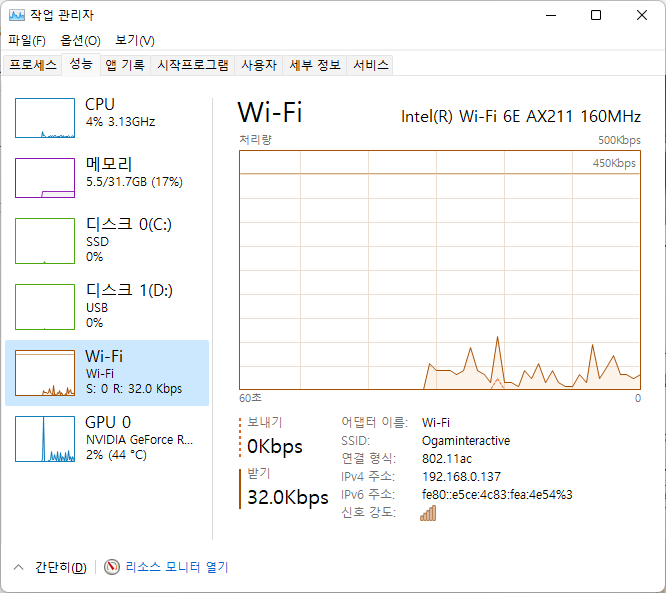Switch to the 시작프로그램 tab
This screenshot has height=593, width=666.
pos(193,65)
